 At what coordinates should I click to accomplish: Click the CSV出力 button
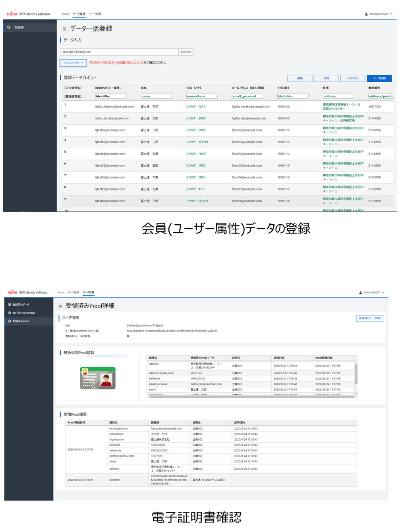click(352, 78)
